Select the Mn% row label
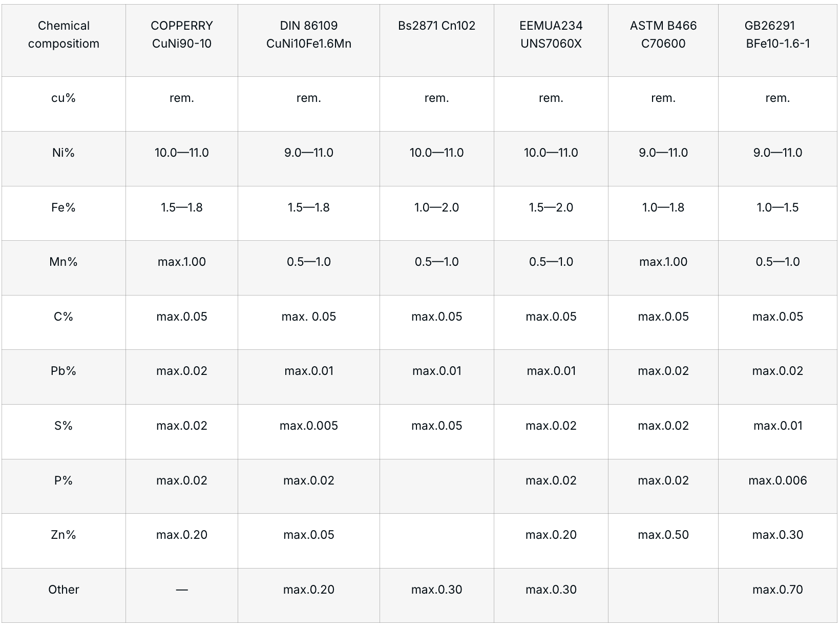This screenshot has height=630, width=840. (x=64, y=262)
